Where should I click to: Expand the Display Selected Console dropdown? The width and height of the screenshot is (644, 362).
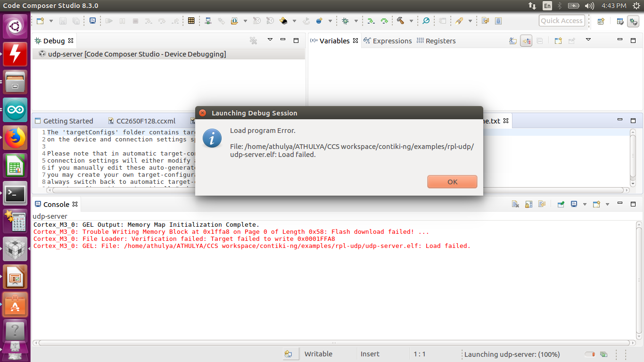585,205
